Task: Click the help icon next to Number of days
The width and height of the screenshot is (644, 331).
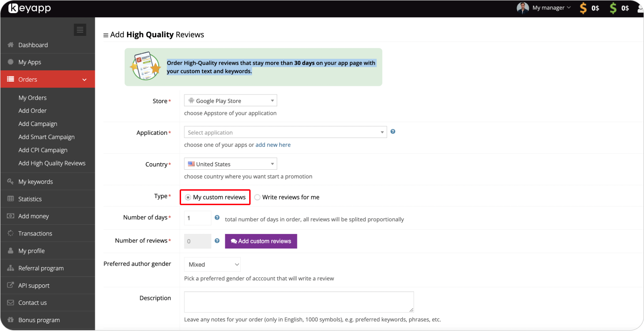Action: [217, 218]
